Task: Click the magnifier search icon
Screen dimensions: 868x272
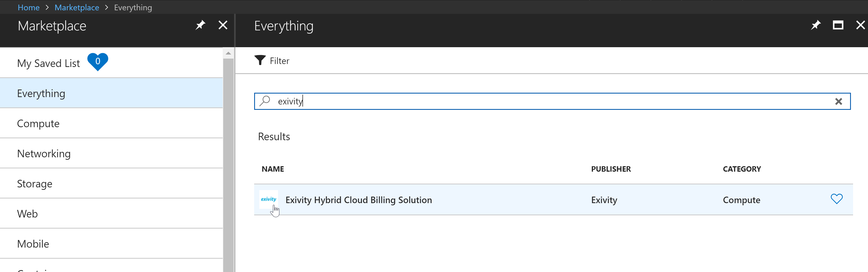Action: tap(265, 101)
